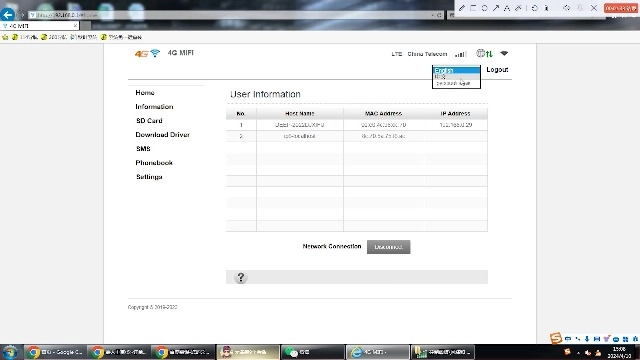Click the undo annotation icon
Screen dimensions: 640x360
click(x=535, y=8)
